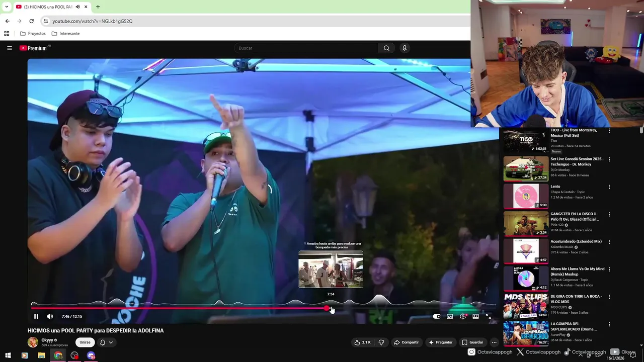View site information icon in address bar

pos(46,21)
